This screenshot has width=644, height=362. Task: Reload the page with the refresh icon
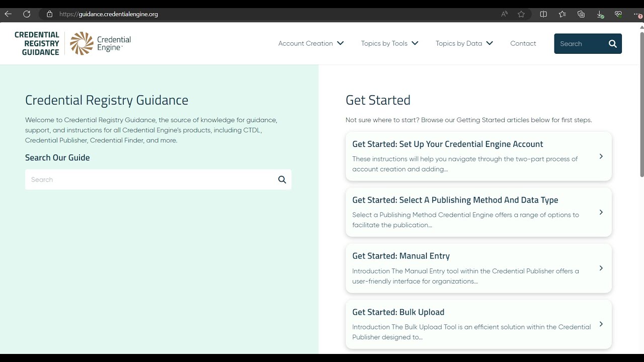coord(27,14)
